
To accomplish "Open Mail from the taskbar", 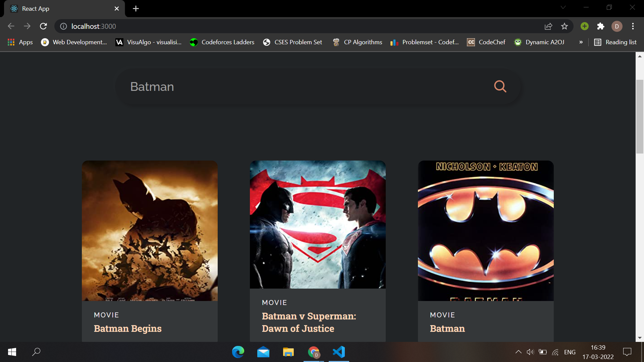I will (x=263, y=352).
